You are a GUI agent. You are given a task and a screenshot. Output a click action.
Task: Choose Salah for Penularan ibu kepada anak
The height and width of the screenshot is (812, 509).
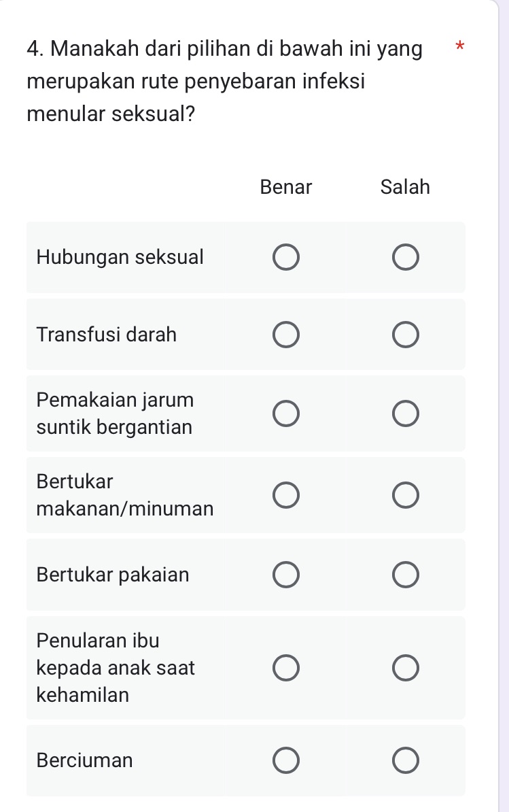(x=405, y=667)
